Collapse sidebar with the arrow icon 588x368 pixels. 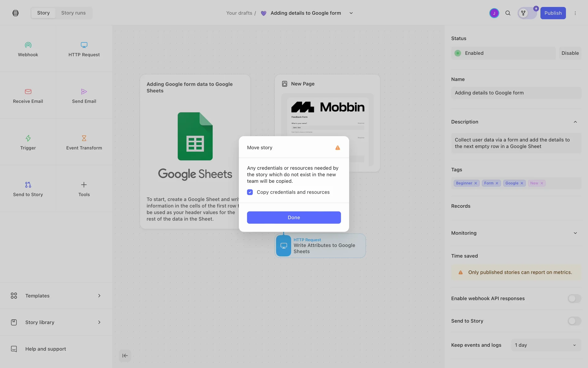(x=125, y=356)
